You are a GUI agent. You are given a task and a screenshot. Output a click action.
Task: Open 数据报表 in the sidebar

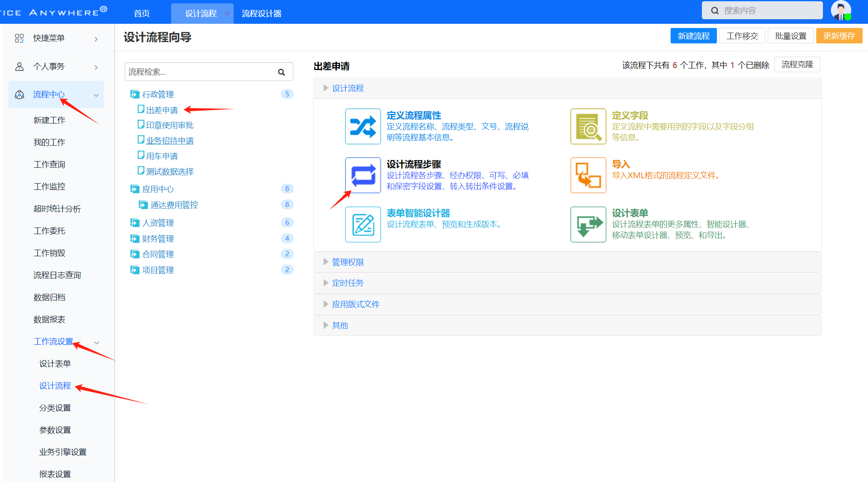49,319
